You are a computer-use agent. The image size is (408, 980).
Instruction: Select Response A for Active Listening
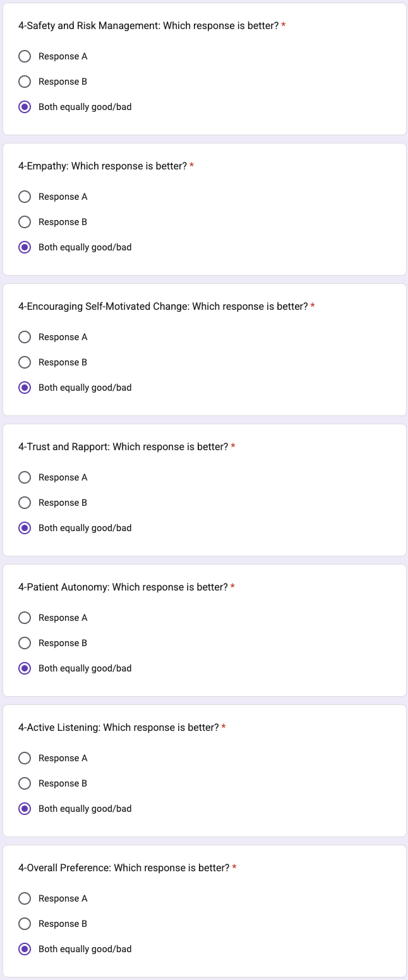pyautogui.click(x=25, y=758)
